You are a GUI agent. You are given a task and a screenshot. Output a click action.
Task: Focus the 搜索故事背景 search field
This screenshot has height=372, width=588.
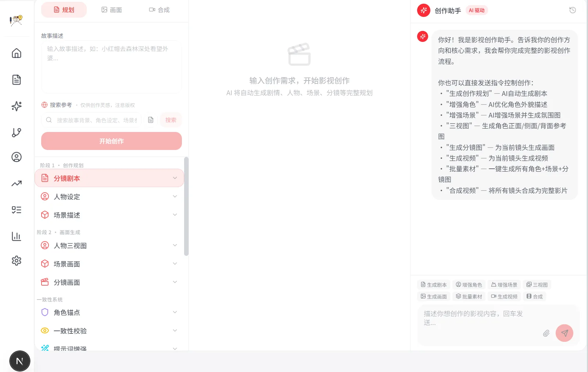(x=92, y=120)
